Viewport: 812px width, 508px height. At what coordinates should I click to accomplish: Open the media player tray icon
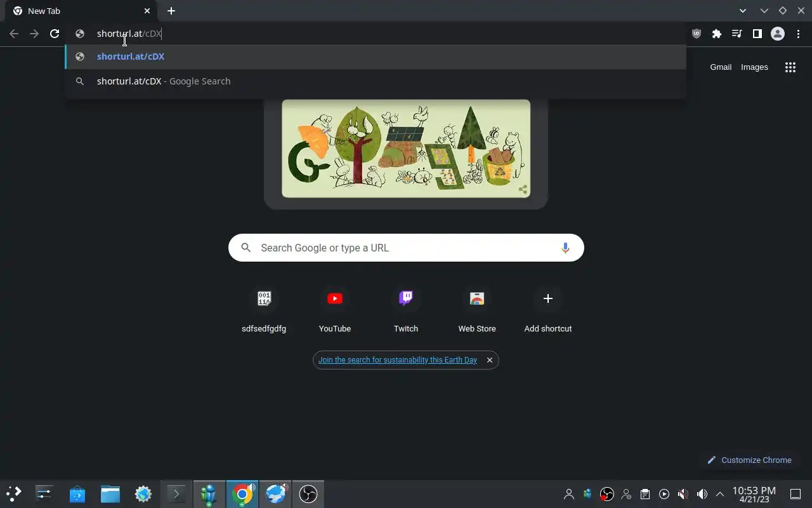[664, 494]
